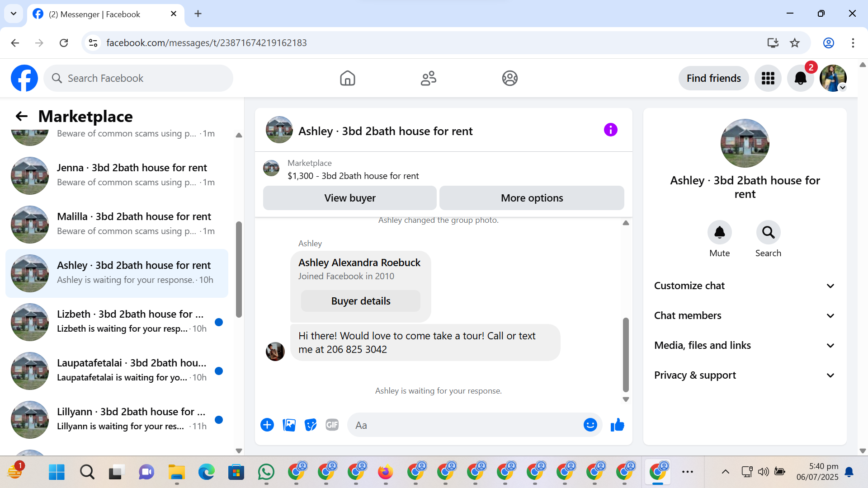Open Buyer details for Ashley Alexandra Roebuck
Screen dimensions: 868x488
[360, 301]
